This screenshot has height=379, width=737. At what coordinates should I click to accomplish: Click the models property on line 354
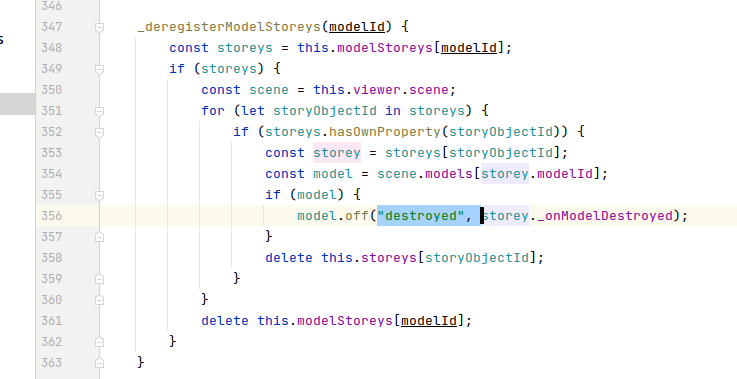pyautogui.click(x=448, y=174)
